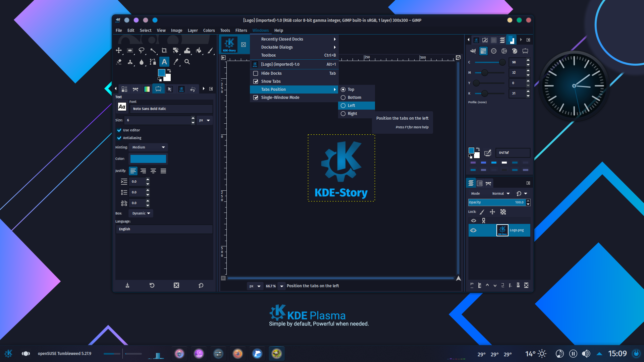
Task: Select the [Logo] (imported)-1.0 window entry
Action: pyautogui.click(x=294, y=64)
